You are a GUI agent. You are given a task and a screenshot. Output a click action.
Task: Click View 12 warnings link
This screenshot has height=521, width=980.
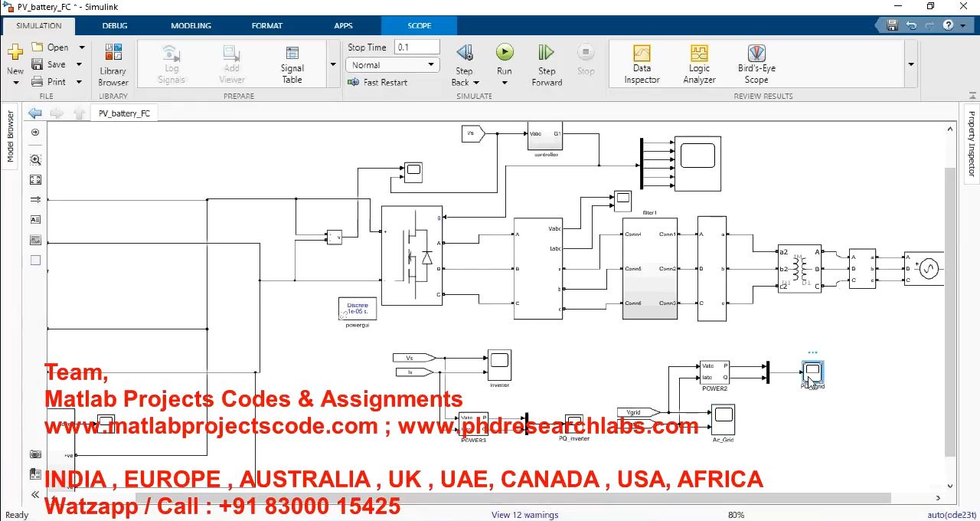tap(524, 515)
